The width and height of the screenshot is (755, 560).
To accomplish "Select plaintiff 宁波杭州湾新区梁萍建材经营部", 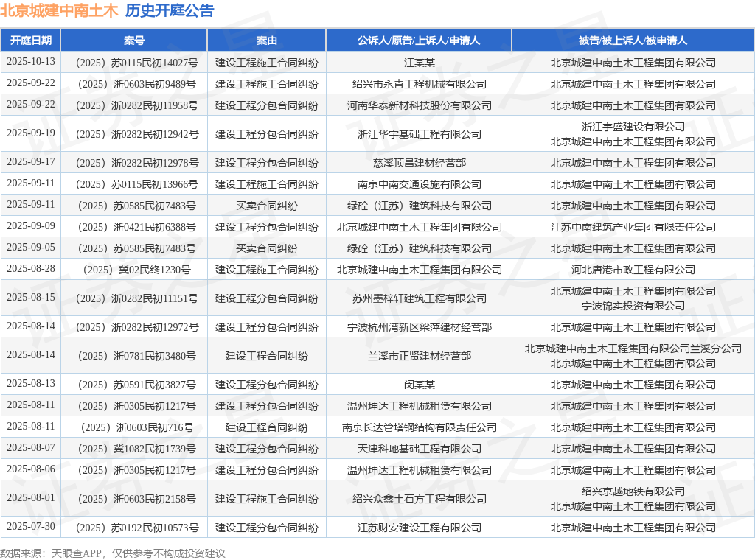I will (x=419, y=327).
